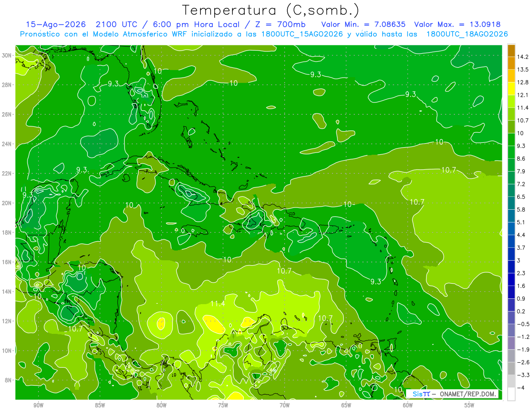Click the 30N latitude axis label
The image size is (532, 411).
[x=7, y=55]
